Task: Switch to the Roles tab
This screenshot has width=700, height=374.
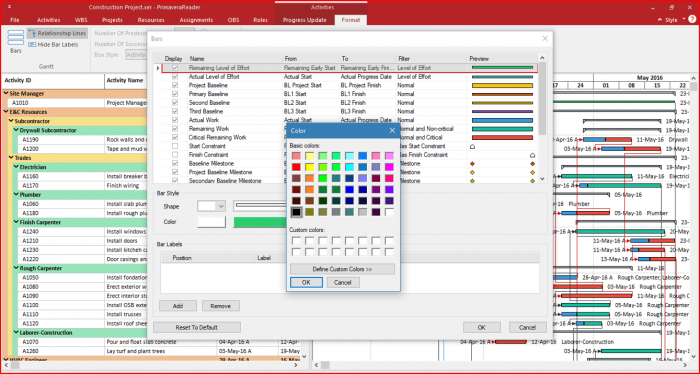Action: click(260, 20)
